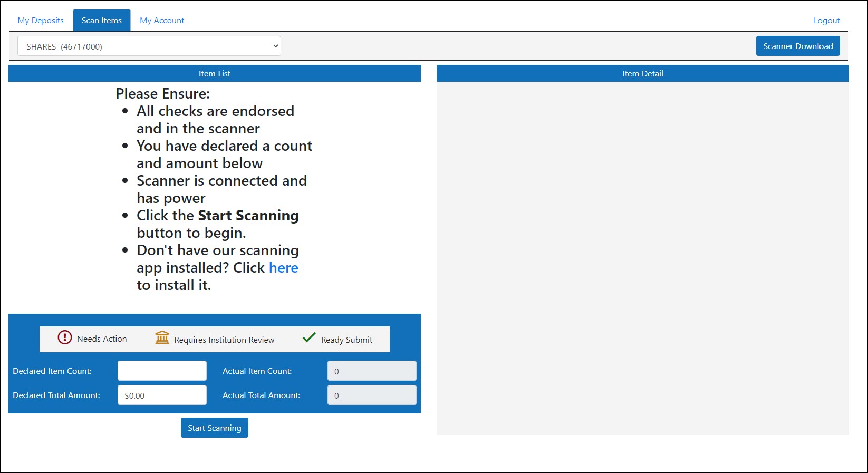This screenshot has width=868, height=473.
Task: Click the green Ready Submit checkmark icon
Action: tap(309, 337)
